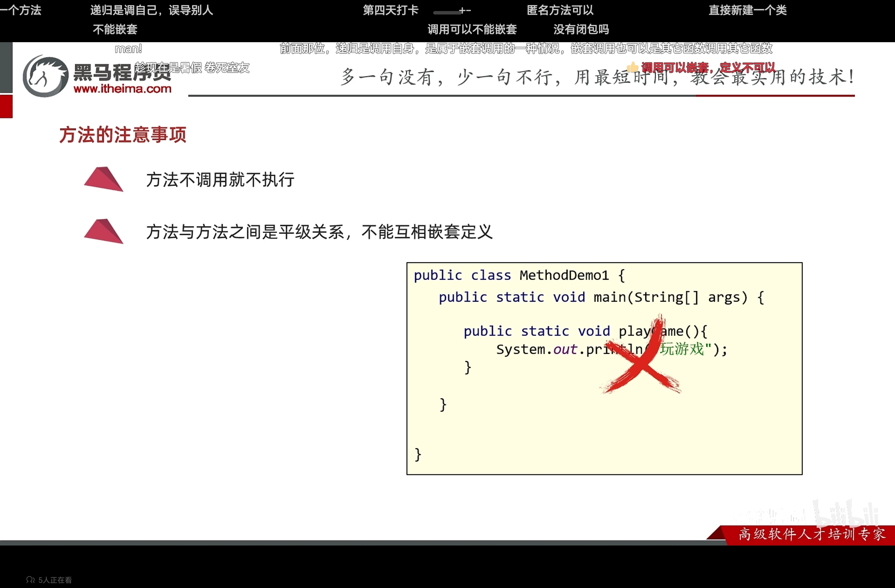This screenshot has width=895, height=588.
Task: Select danmaku comment 直接新建一个类
Action: (x=748, y=10)
